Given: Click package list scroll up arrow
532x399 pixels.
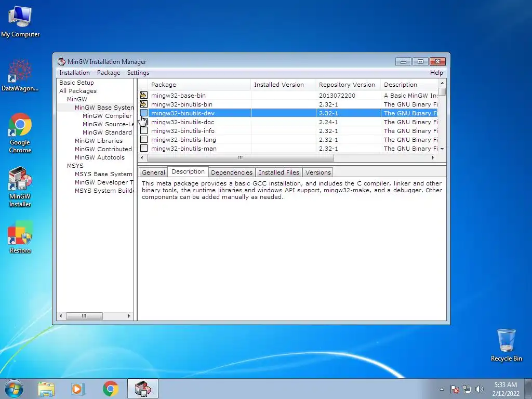Looking at the screenshot, I should (x=442, y=83).
